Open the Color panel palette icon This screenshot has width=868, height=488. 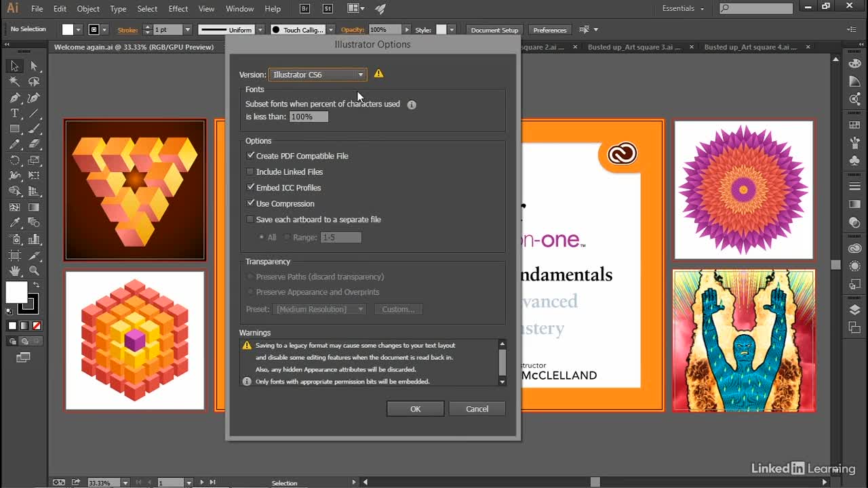point(854,62)
